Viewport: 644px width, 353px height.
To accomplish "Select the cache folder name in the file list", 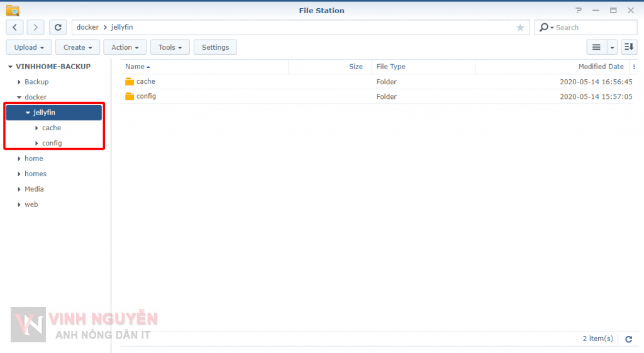I will 146,81.
